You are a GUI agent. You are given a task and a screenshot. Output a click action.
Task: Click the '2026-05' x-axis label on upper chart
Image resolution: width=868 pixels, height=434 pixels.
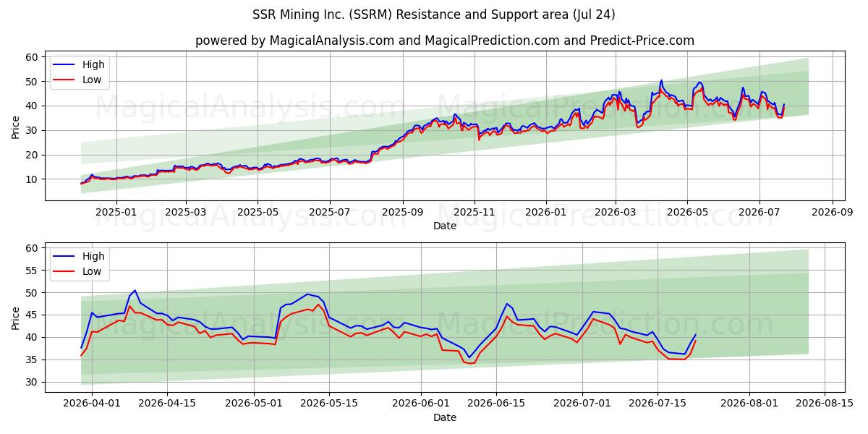pos(687,213)
